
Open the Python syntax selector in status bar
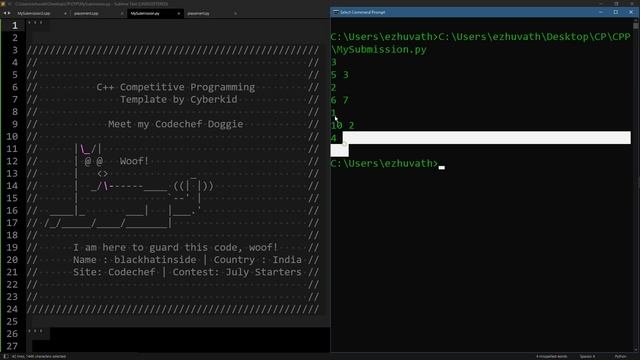pyautogui.click(x=620, y=356)
